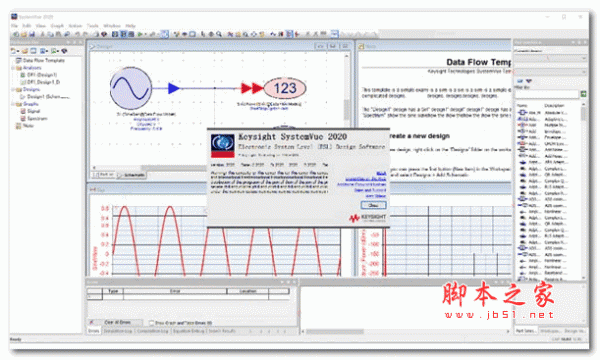The image size is (600, 360).
Task: Collapse the Graphs folder expander
Action: point(13,104)
